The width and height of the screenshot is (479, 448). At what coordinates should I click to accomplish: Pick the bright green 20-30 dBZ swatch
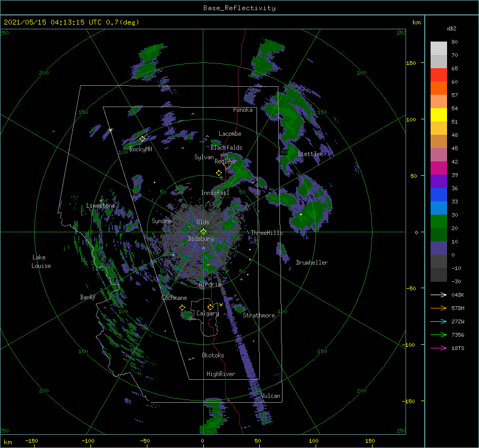(439, 221)
